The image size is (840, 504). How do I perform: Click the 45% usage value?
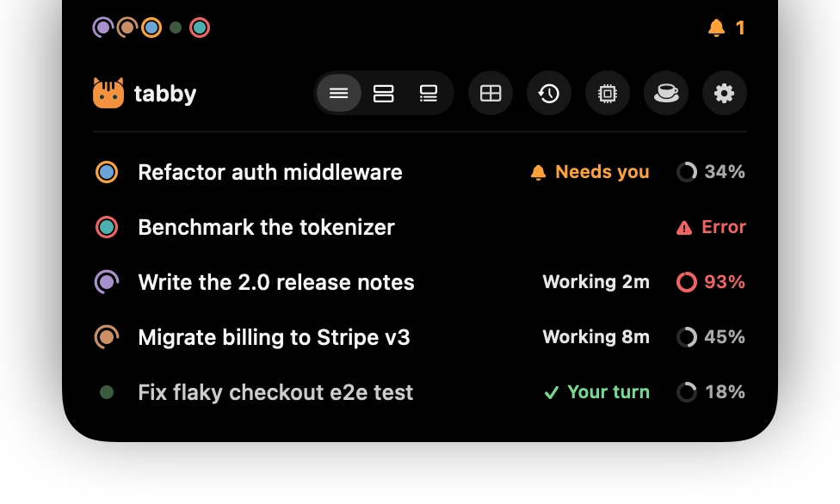coord(725,337)
